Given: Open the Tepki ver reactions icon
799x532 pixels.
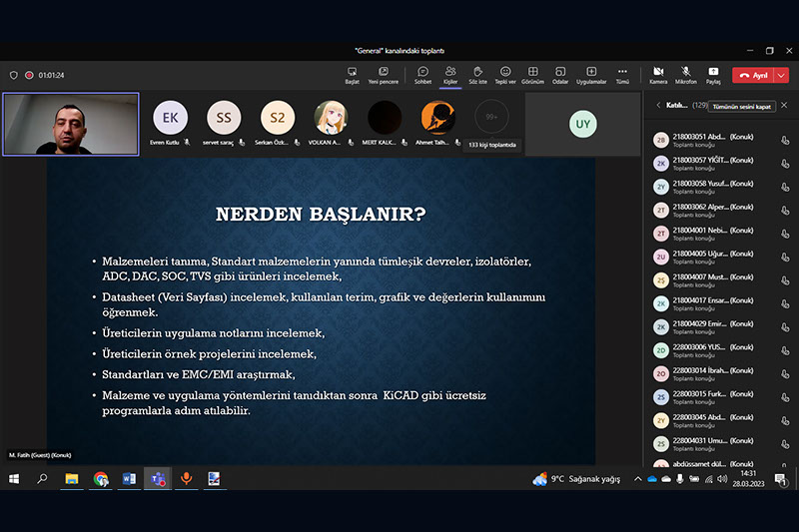Looking at the screenshot, I should point(505,73).
